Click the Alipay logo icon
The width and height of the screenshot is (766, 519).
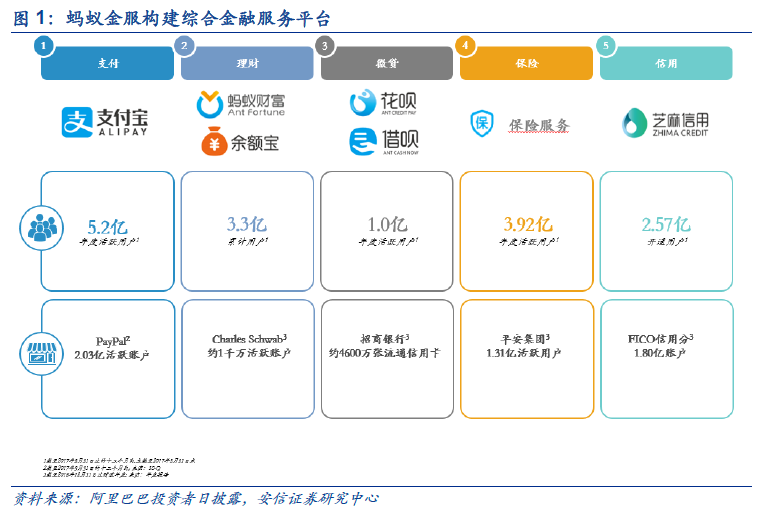(77, 122)
